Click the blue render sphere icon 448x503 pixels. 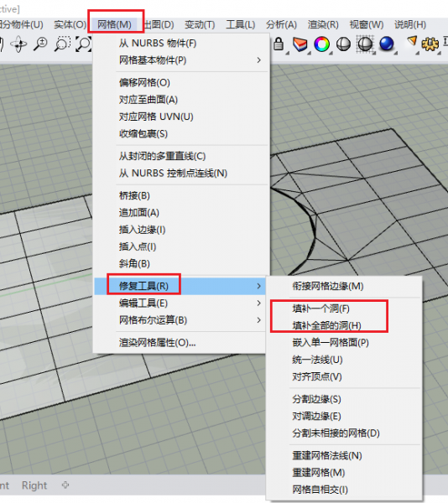[387, 44]
